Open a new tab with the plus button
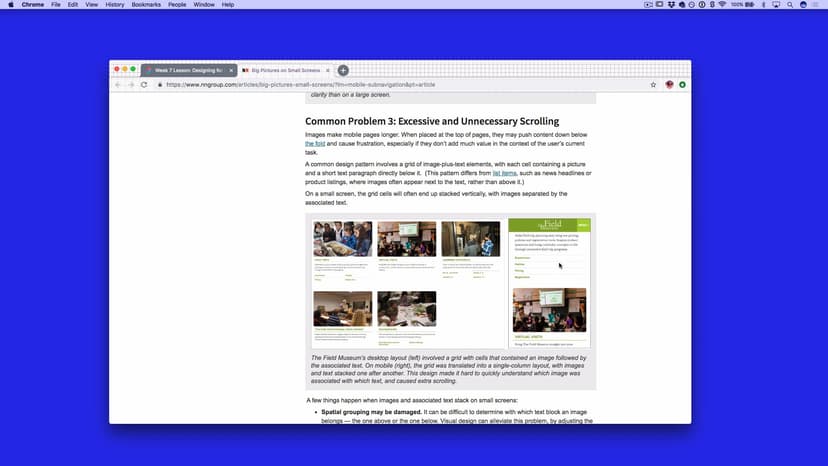 (343, 70)
